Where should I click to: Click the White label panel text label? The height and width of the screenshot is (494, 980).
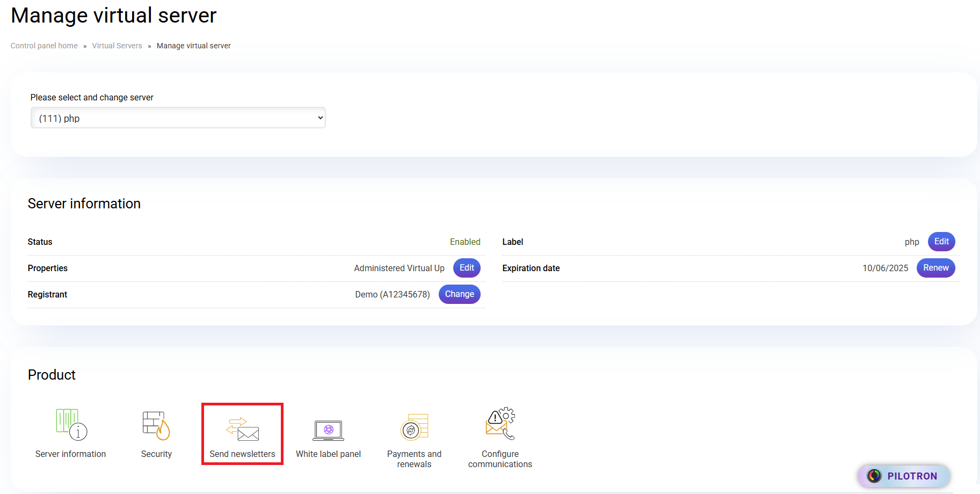pyautogui.click(x=328, y=454)
